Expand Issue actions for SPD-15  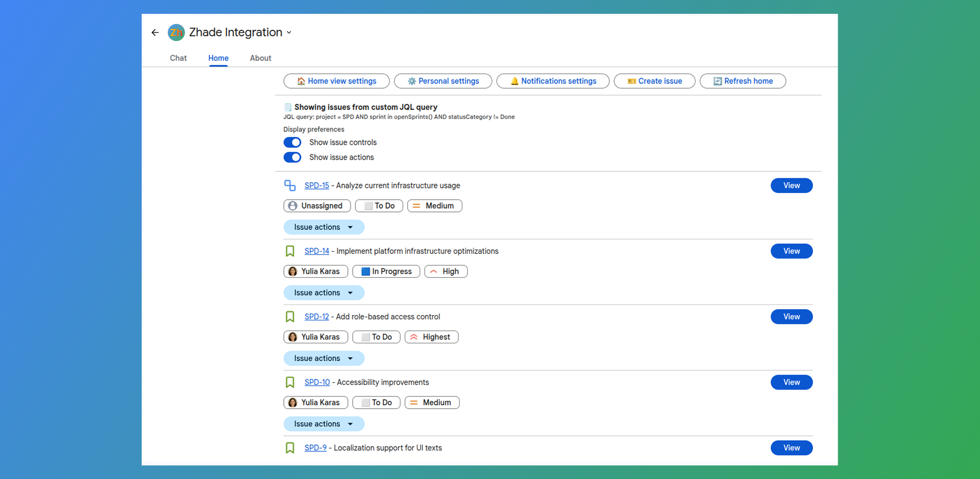(x=323, y=227)
